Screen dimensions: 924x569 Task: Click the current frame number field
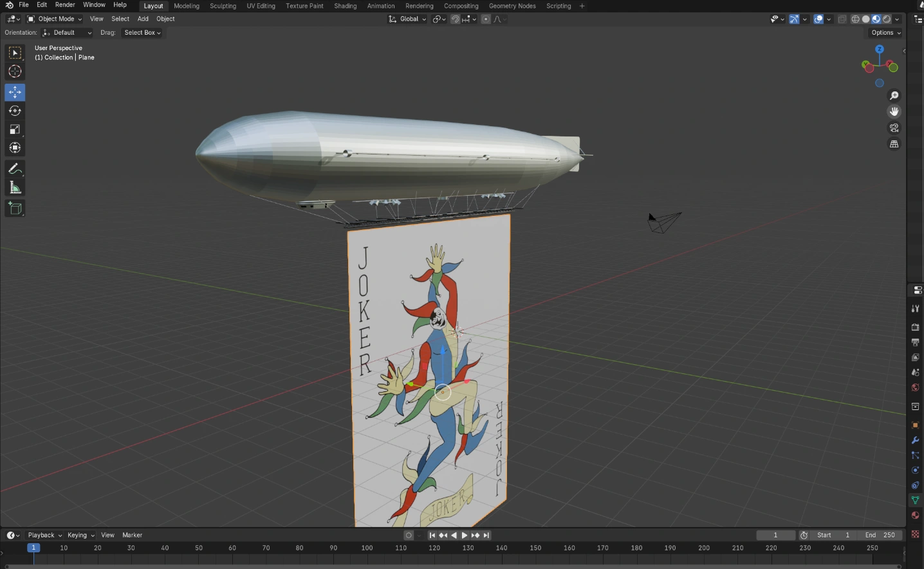click(x=775, y=536)
